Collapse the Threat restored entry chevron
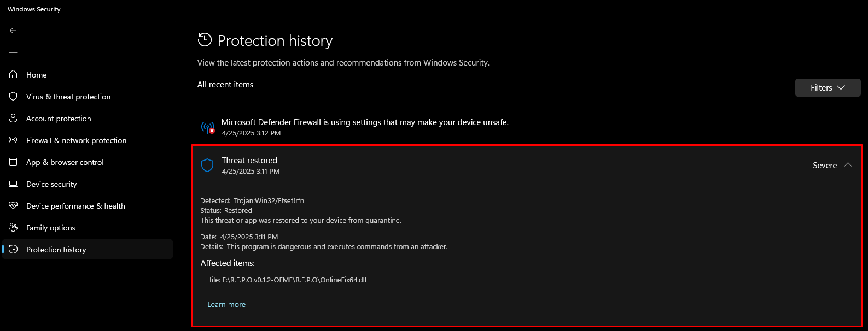This screenshot has height=331, width=868. 848,165
